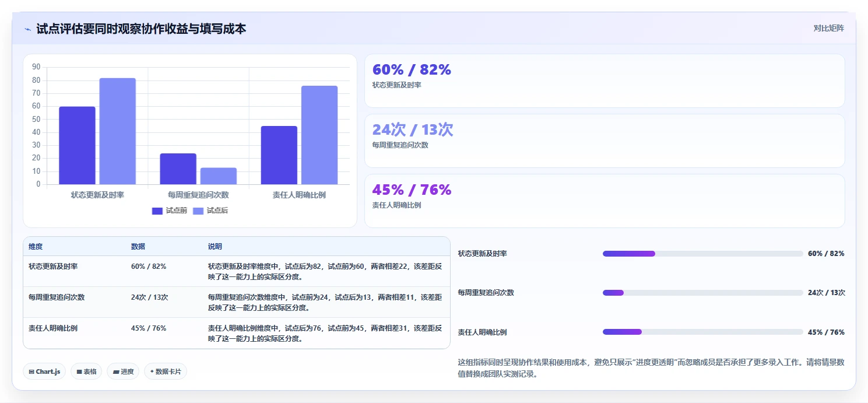Select the Chart.js tag chip
The width and height of the screenshot is (868, 403).
point(44,372)
